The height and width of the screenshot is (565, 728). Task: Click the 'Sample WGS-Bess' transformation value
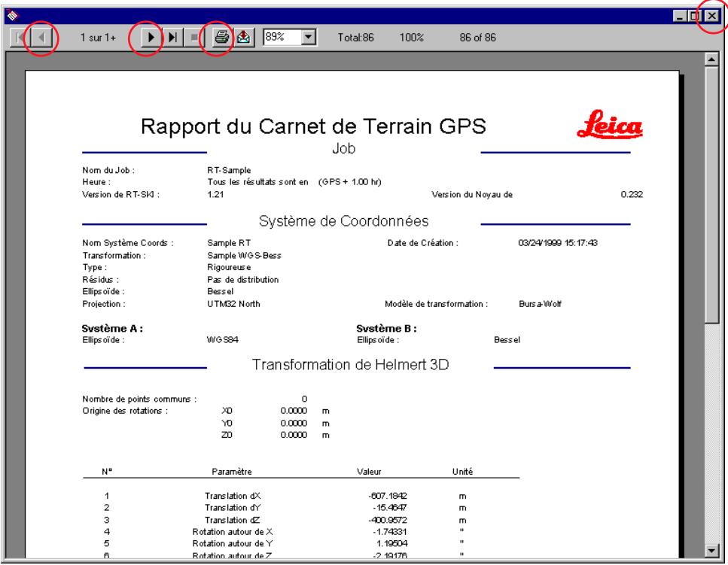click(x=244, y=255)
